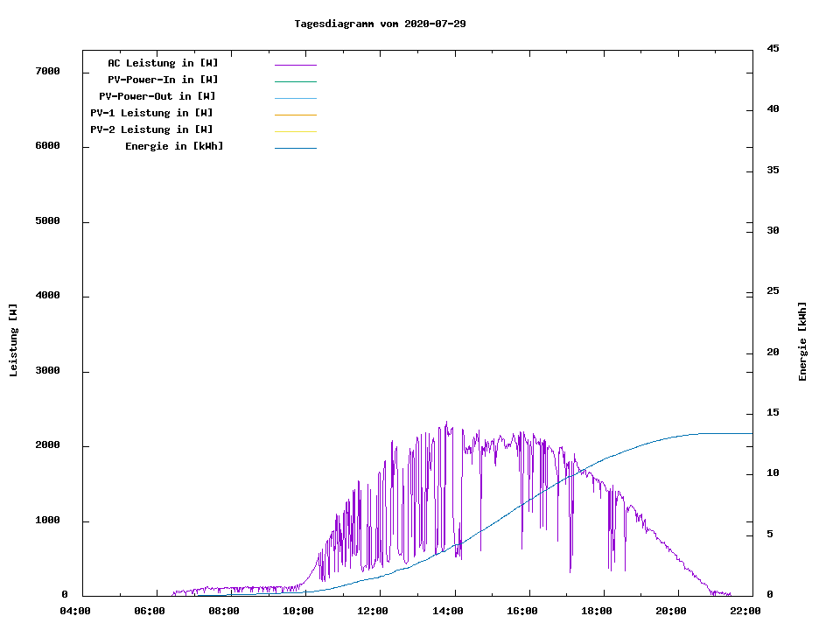This screenshot has width=840, height=630.
Task: Select the AC Leistung in [W] legend label
Action: point(163,63)
